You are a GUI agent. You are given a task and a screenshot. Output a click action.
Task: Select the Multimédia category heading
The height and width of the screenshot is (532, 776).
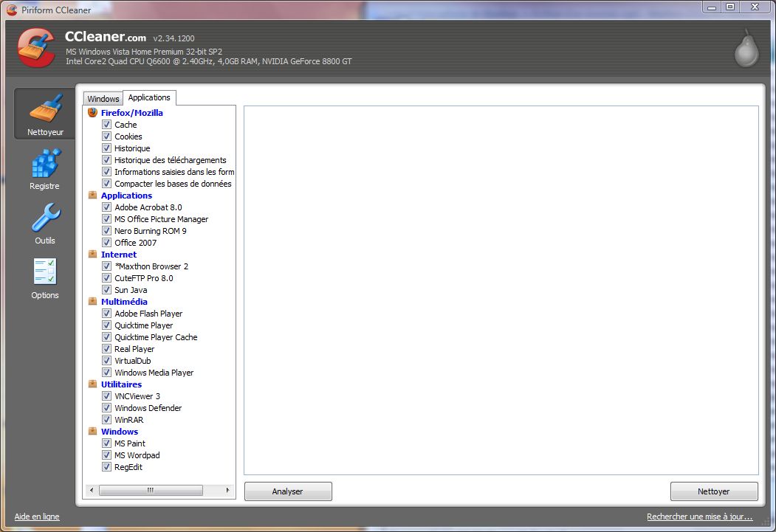(x=124, y=302)
